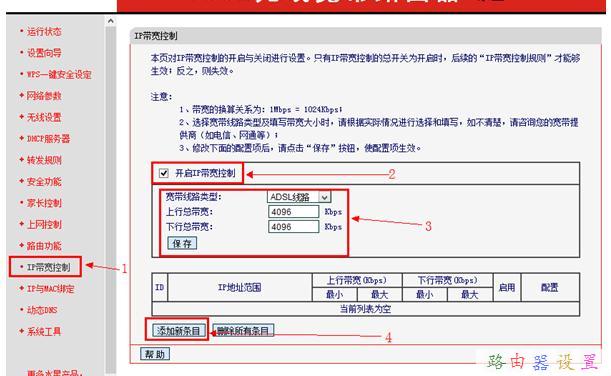Viewport: 611px width, 376px height.
Task: Open 宽带线路类型 ADSL线路 dropdown
Action: point(299,197)
